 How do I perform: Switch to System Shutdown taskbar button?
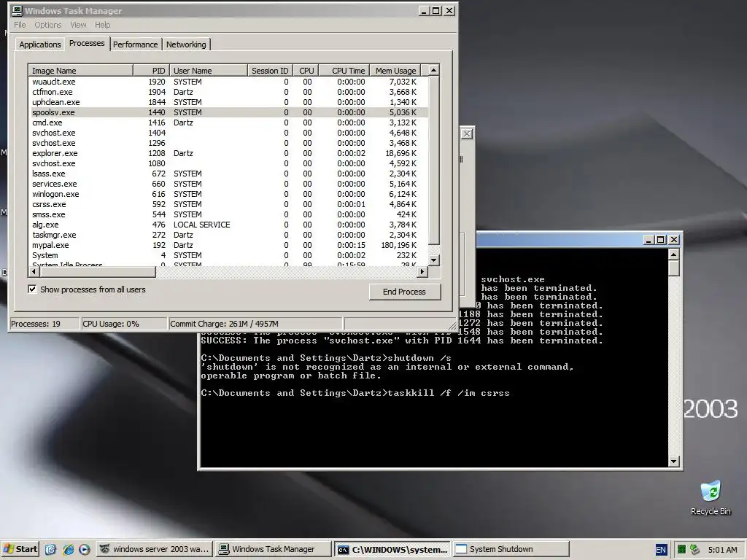coord(510,549)
